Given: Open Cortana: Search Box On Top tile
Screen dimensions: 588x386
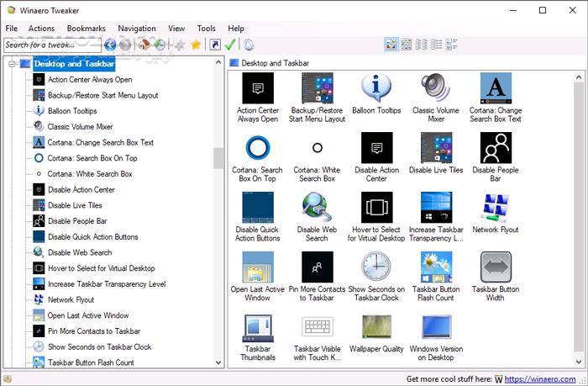Looking at the screenshot, I should point(258,157).
